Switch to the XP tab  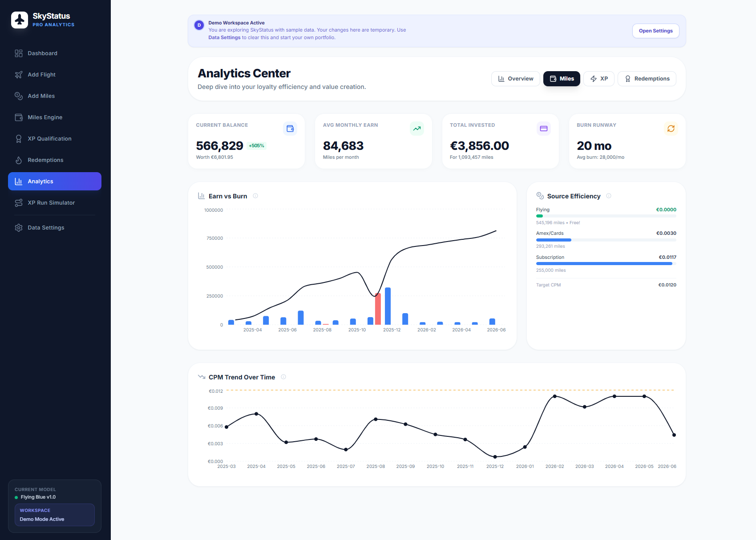598,79
